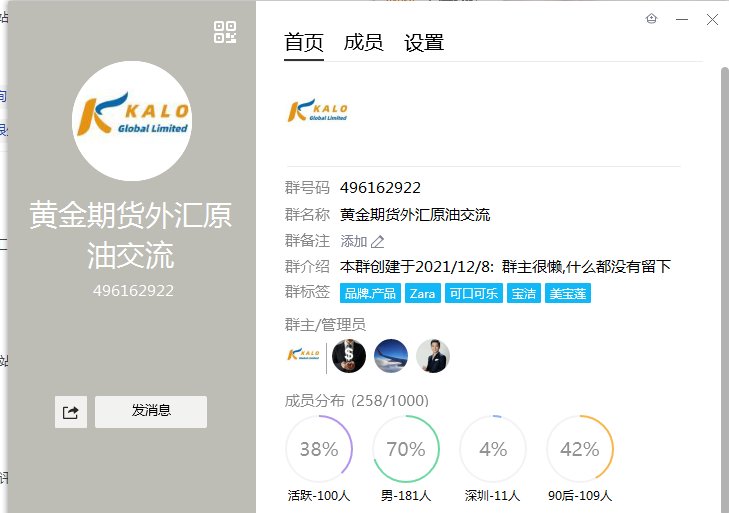This screenshot has height=513, width=729.
Task: Click 成员分布 (258/1000) heading
Action: tap(357, 400)
